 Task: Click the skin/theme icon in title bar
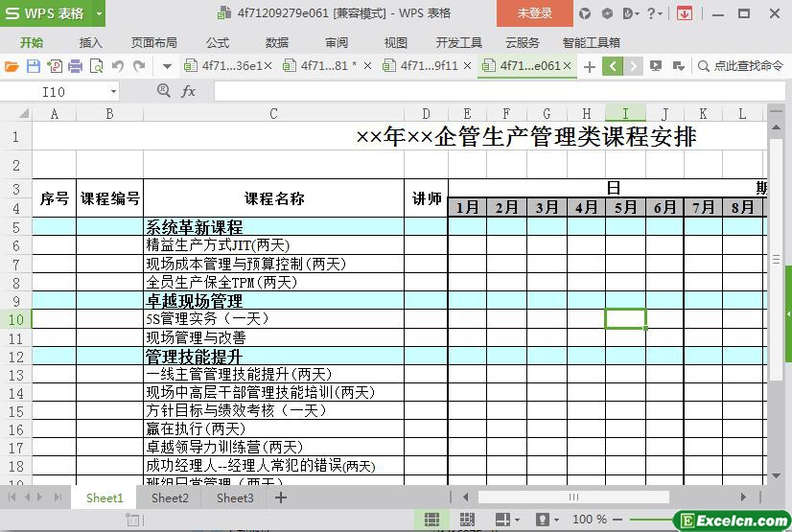585,13
